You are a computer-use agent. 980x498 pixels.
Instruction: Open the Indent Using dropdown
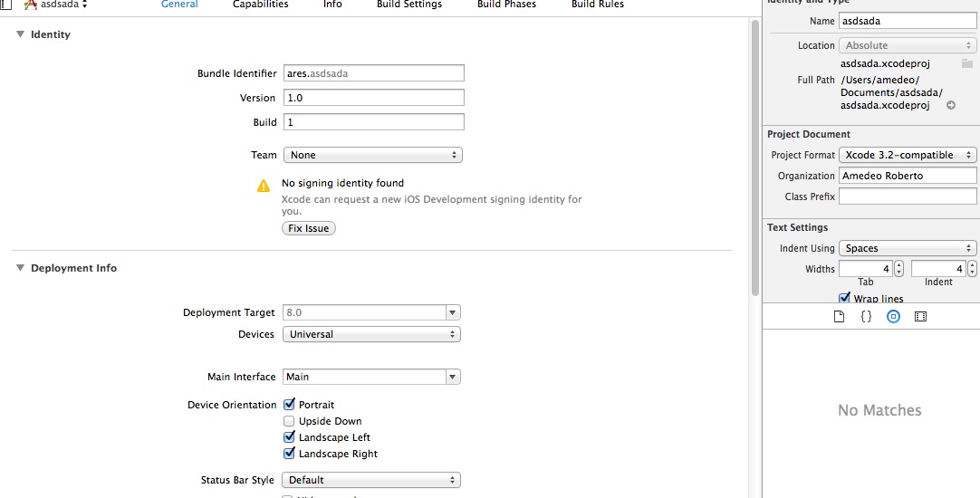(908, 248)
